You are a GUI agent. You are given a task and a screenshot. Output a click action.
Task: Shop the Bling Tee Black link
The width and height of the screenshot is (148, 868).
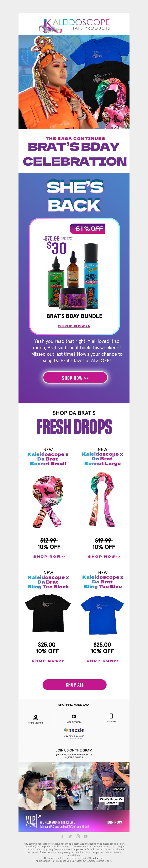48,661
